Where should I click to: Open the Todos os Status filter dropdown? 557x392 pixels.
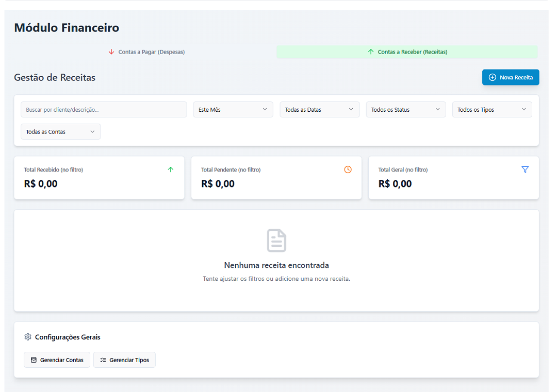(406, 110)
